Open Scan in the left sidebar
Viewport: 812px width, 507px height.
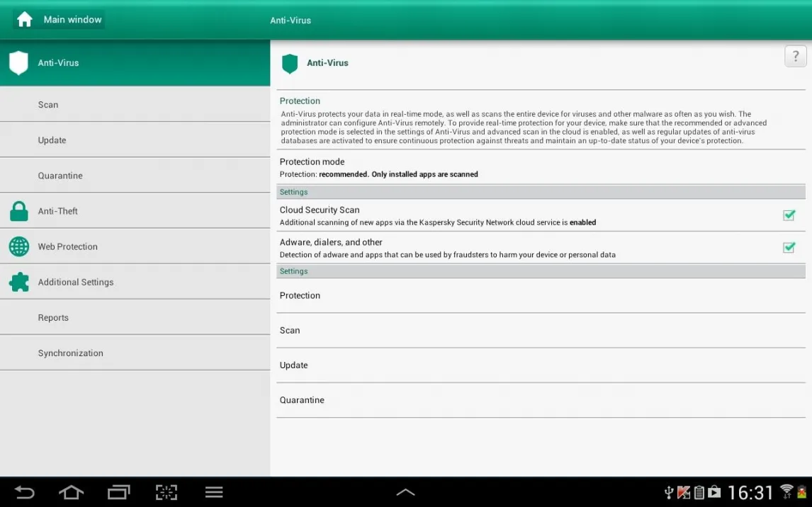(x=48, y=105)
